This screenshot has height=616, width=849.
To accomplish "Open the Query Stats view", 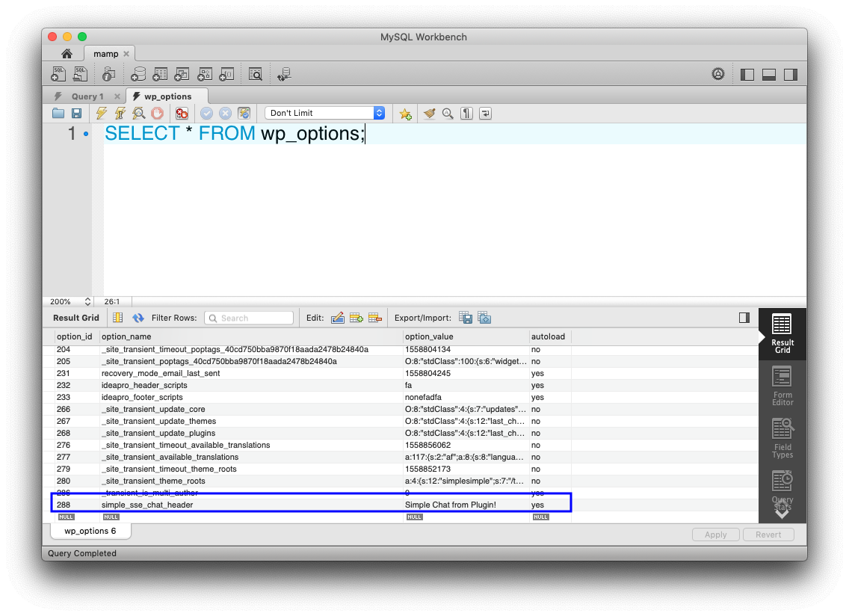I will 782,491.
